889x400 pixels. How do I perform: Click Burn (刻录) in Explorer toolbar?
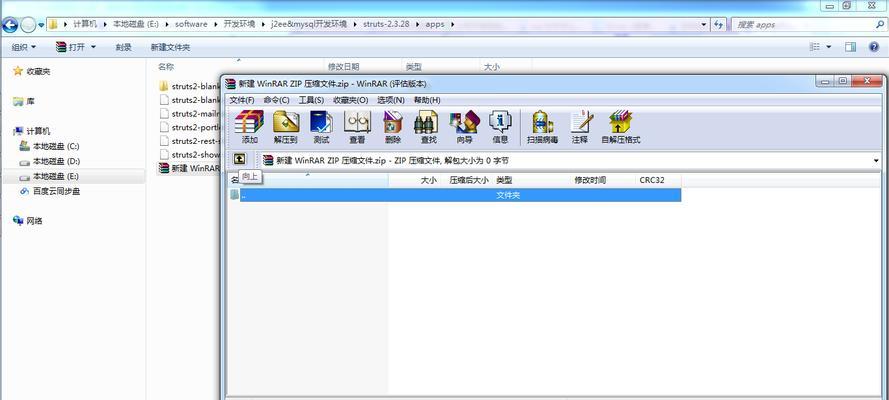click(124, 47)
